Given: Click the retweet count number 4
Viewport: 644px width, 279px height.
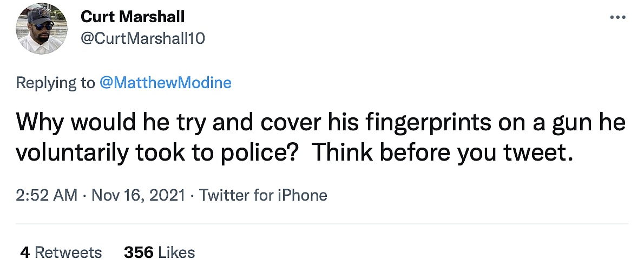Looking at the screenshot, I should coord(25,252).
